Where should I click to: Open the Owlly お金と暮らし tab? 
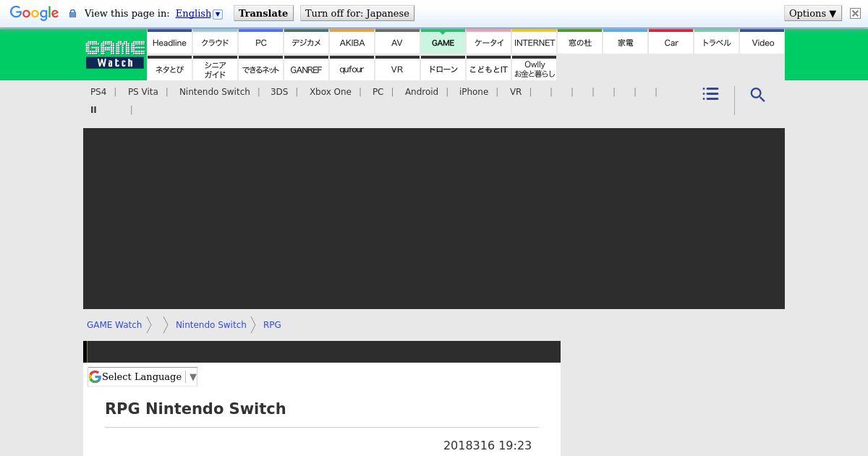coord(534,69)
